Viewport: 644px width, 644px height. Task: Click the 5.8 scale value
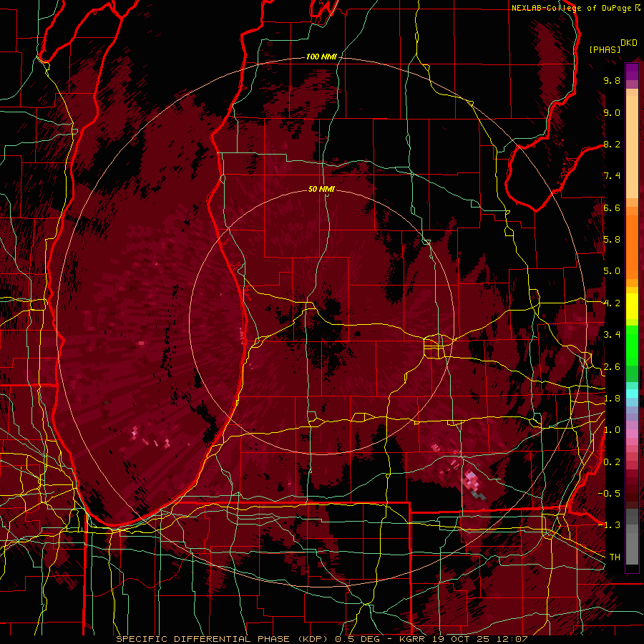coord(612,240)
